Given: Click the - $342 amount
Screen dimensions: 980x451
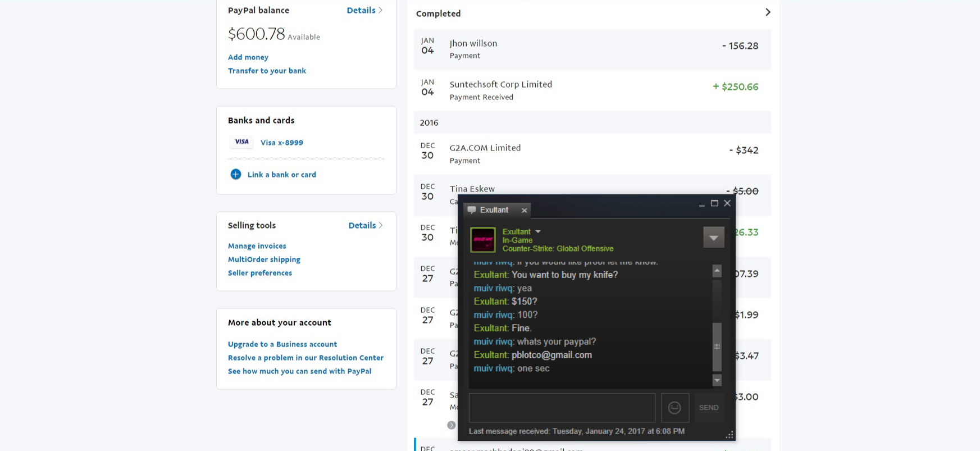Looking at the screenshot, I should (744, 150).
